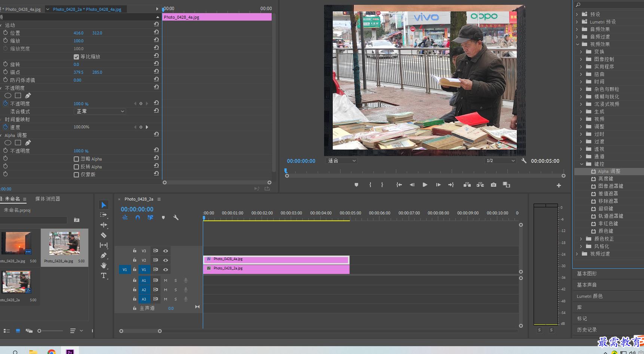Screen dimensions: 644x354
Task: Open the Lumetri 颜色 panel
Action: 590,296
